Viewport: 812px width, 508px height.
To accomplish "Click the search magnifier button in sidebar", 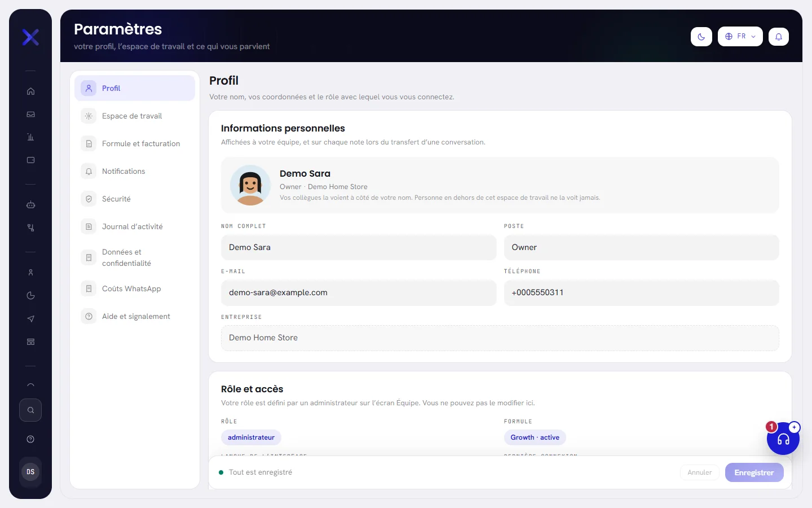I will [30, 410].
